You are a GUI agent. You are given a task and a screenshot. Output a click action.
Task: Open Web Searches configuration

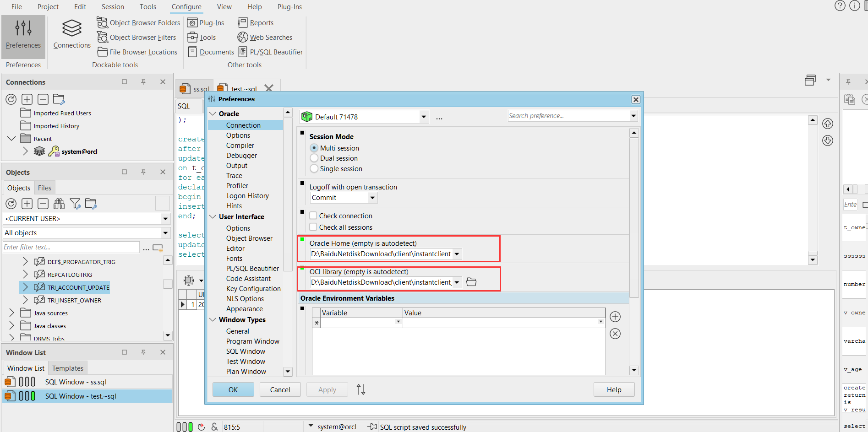coord(265,38)
